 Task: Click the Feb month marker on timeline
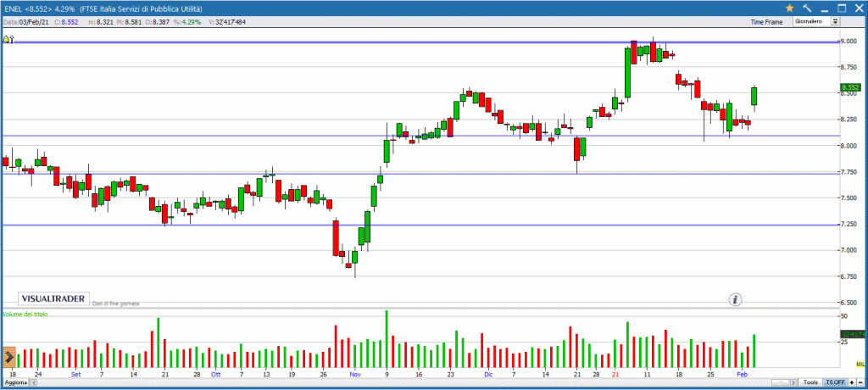pos(743,375)
